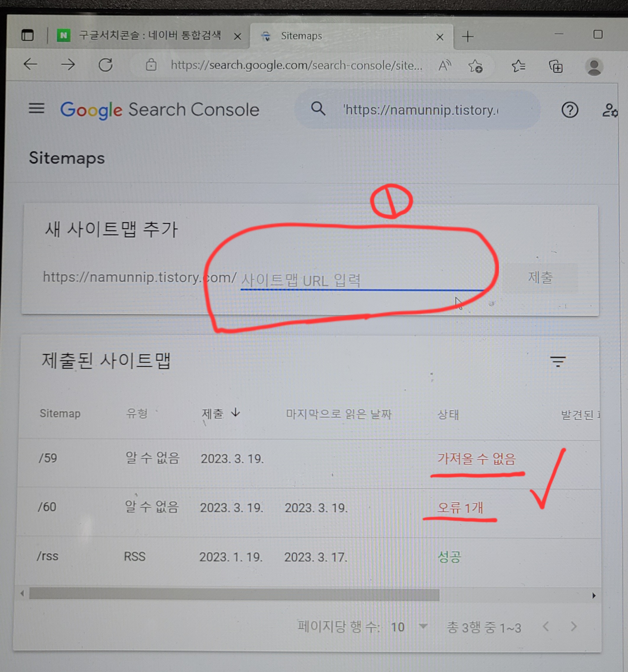The height and width of the screenshot is (672, 628).
Task: Click the horizontal scrollbar under the table
Action: 234,594
